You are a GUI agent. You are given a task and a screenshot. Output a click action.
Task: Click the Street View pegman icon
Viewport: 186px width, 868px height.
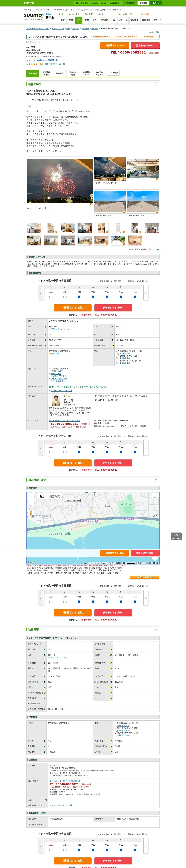(31, 513)
